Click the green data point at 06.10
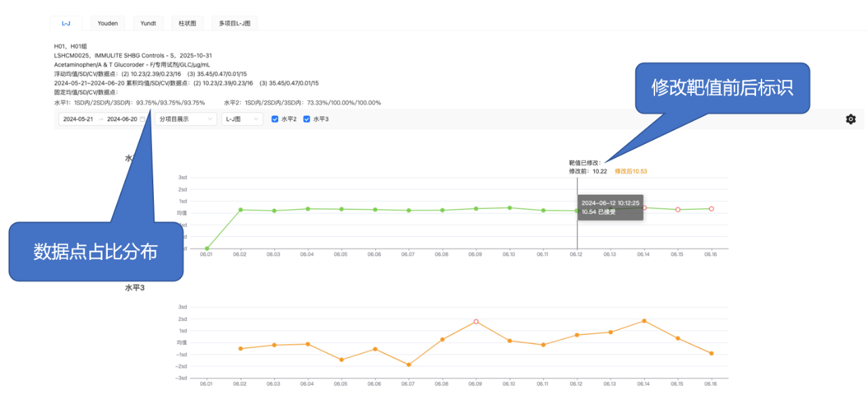Image resolution: width=868 pixels, height=412 pixels. 509,208
